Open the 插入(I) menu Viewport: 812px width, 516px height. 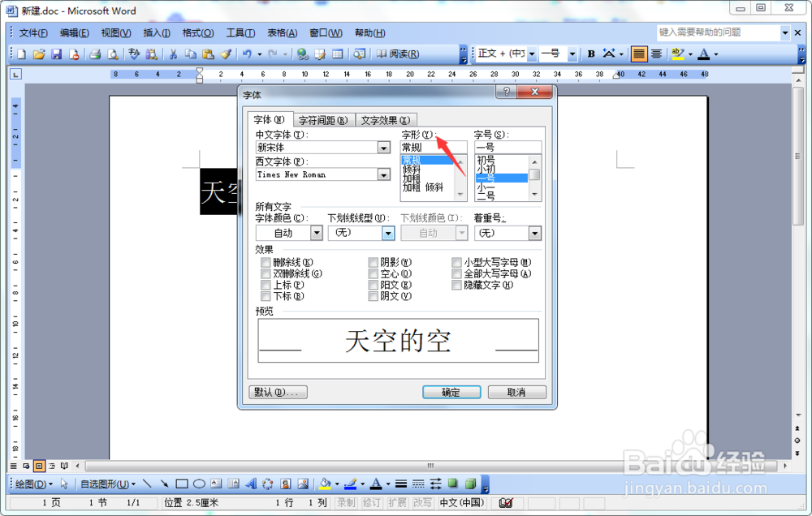pyautogui.click(x=157, y=33)
